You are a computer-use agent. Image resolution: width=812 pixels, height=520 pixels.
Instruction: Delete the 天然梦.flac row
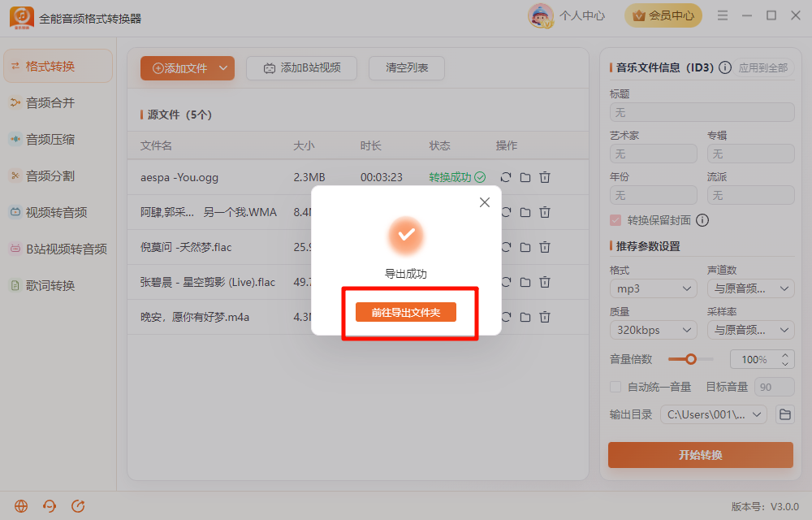(x=545, y=247)
